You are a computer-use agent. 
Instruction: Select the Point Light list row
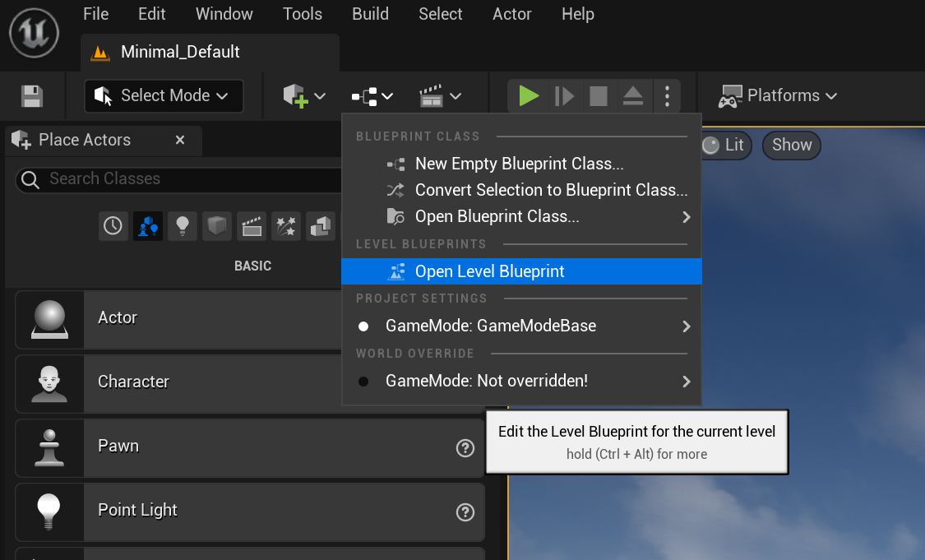coord(250,512)
